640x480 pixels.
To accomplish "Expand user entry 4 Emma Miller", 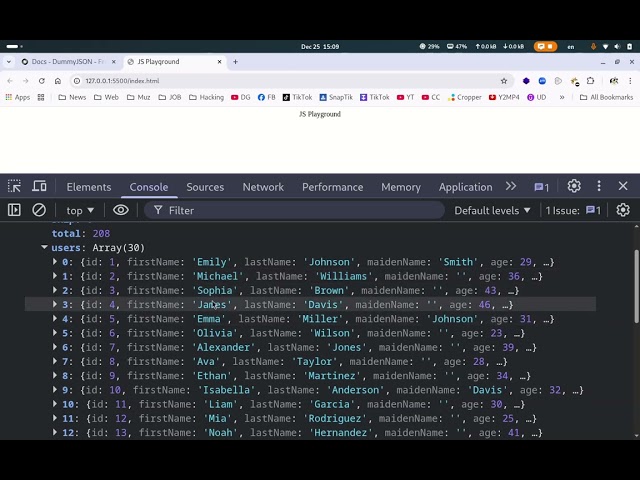I will pyautogui.click(x=55, y=319).
